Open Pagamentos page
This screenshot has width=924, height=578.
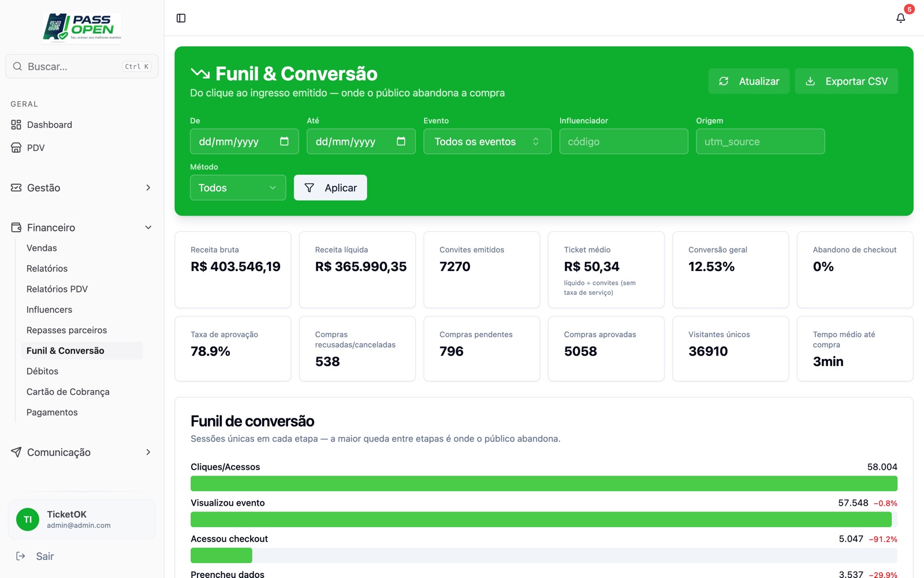point(52,413)
